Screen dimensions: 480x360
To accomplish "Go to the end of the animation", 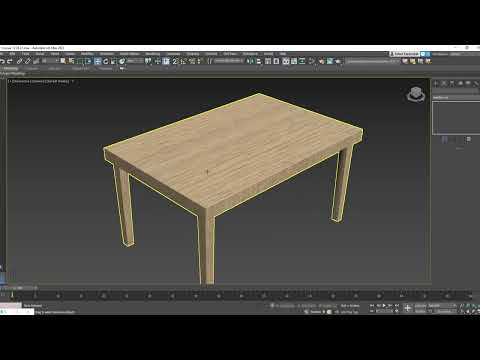I will click(x=397, y=305).
